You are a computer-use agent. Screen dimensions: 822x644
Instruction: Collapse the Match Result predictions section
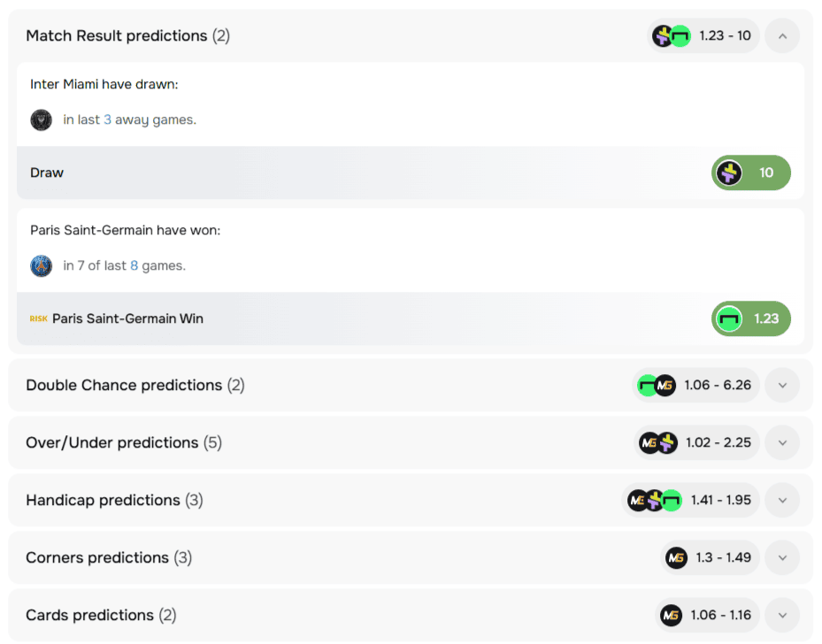[x=782, y=35]
